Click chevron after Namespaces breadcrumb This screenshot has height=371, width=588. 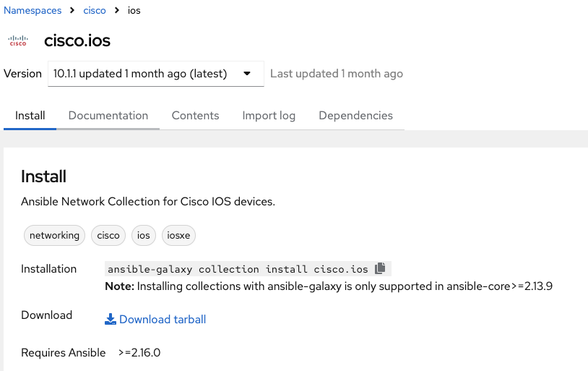coord(72,10)
